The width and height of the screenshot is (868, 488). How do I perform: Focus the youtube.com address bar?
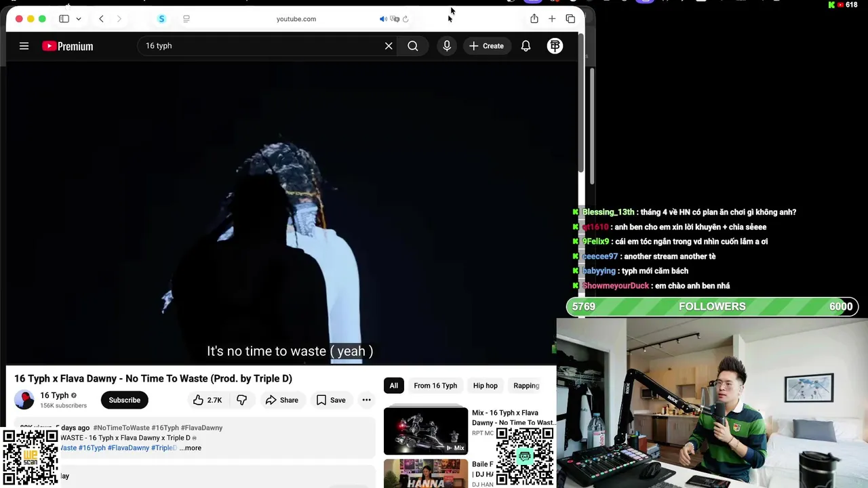(x=296, y=19)
